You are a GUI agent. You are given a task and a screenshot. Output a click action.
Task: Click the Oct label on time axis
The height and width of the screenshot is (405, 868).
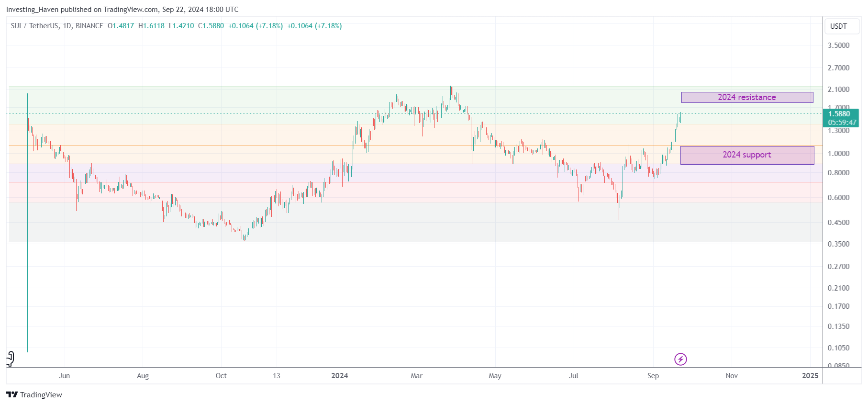coord(221,376)
